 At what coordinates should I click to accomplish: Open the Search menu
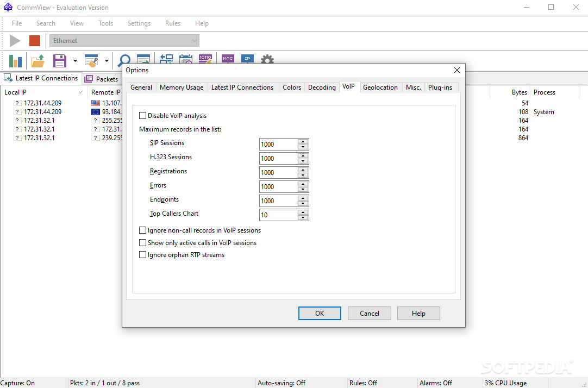pyautogui.click(x=46, y=23)
